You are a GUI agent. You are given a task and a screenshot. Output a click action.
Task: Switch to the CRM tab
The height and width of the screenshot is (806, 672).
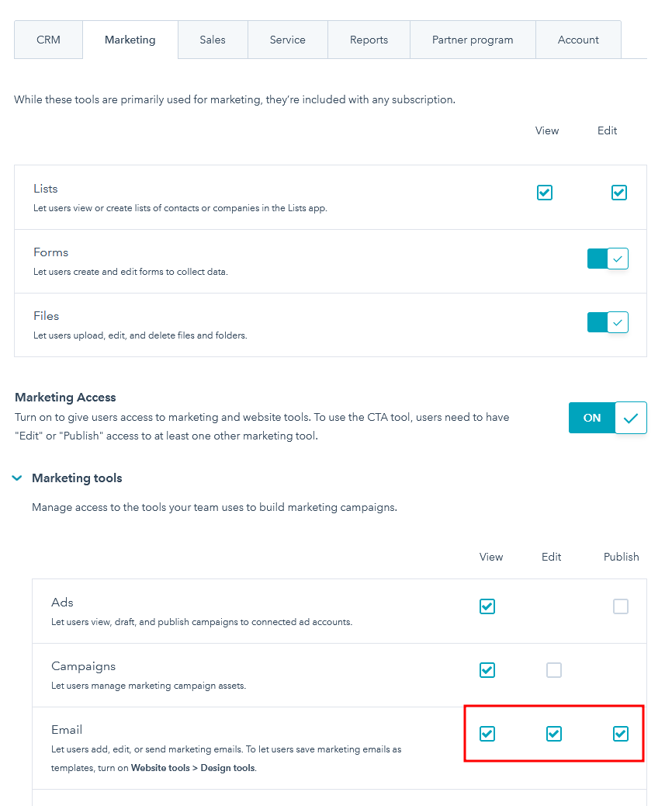(x=48, y=40)
